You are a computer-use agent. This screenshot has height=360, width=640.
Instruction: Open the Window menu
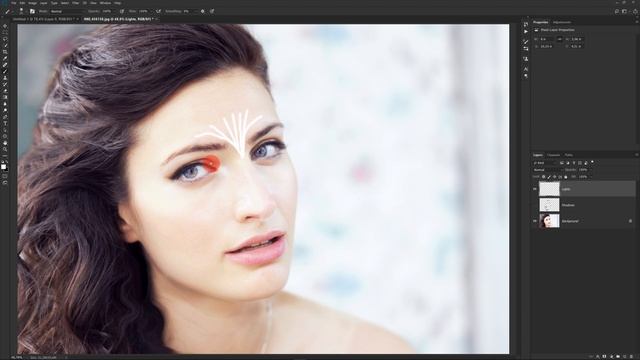pos(105,3)
